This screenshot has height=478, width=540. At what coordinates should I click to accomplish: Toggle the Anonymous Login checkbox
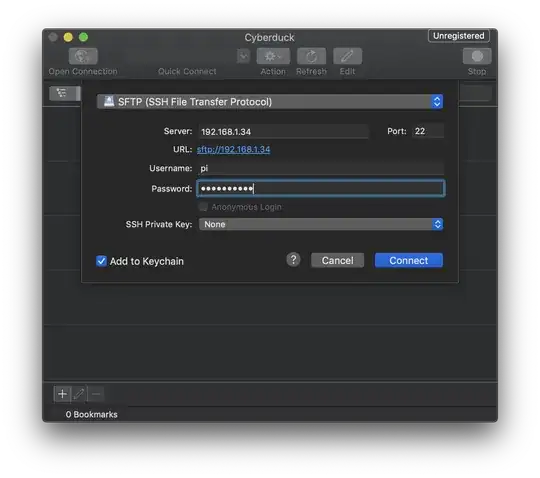pyautogui.click(x=203, y=207)
